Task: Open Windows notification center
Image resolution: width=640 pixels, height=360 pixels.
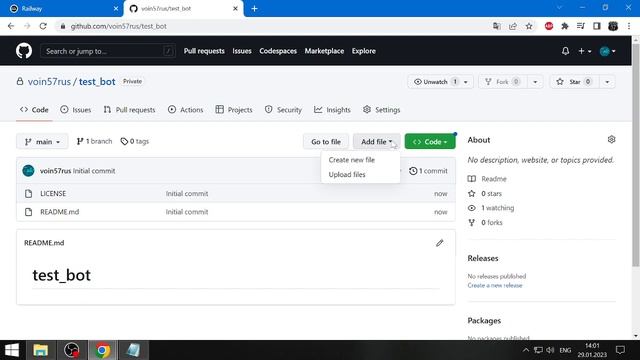Action: (x=620, y=350)
